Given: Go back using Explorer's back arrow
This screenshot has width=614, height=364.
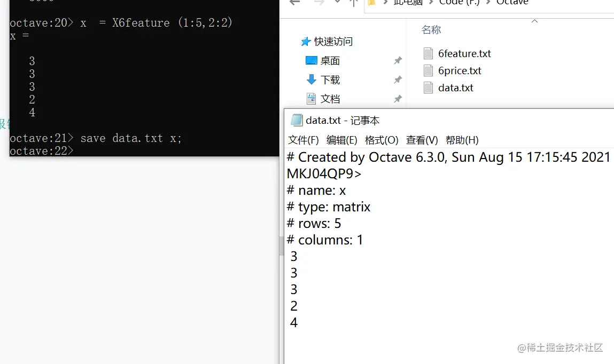Looking at the screenshot, I should click(294, 2).
